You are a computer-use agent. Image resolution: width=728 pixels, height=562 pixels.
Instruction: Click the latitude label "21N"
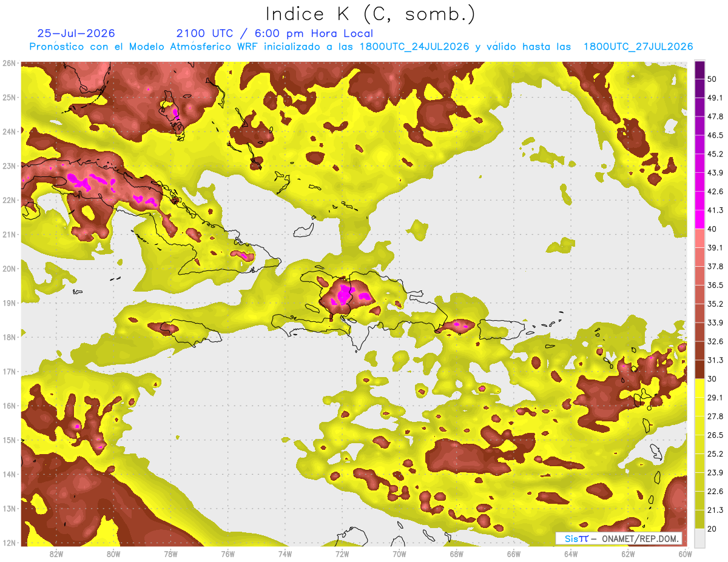(9, 234)
